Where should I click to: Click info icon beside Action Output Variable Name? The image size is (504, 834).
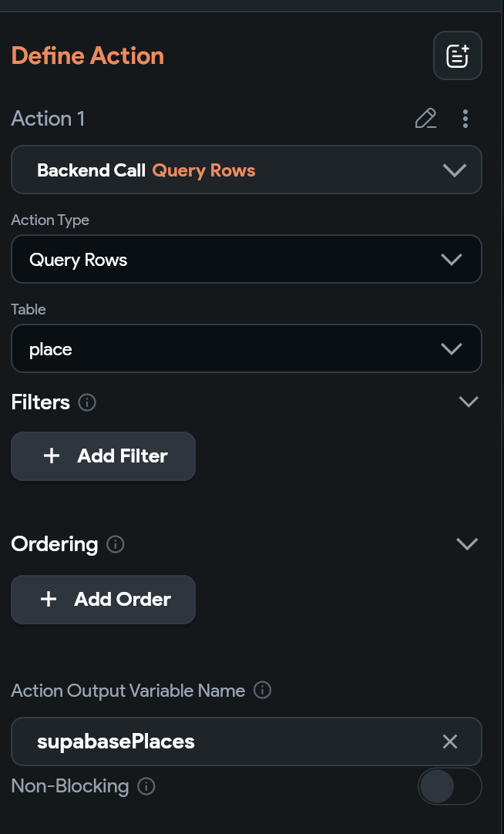tap(262, 691)
